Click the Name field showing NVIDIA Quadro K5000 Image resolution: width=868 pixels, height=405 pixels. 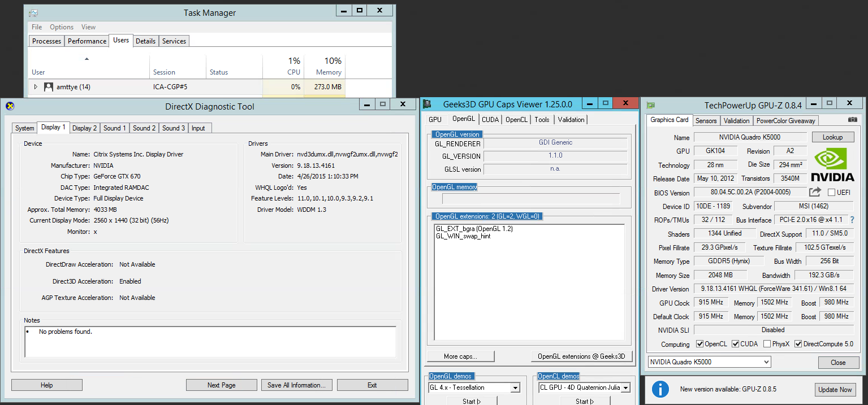[750, 137]
